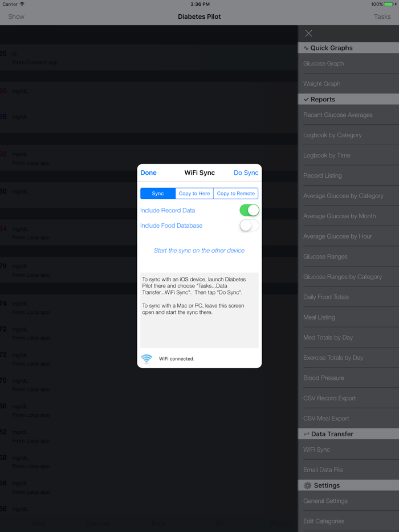Tap Show in navigation bar
This screenshot has height=532, width=399.
tap(17, 17)
